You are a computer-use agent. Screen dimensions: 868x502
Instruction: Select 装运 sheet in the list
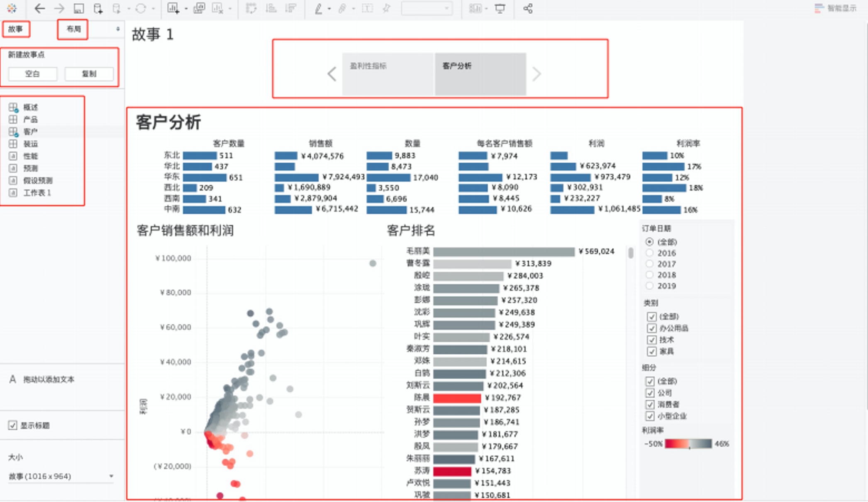pyautogui.click(x=30, y=144)
